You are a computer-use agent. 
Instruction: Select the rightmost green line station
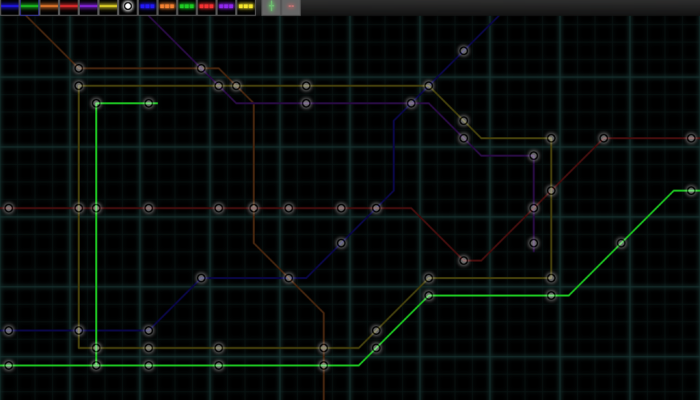point(691,191)
